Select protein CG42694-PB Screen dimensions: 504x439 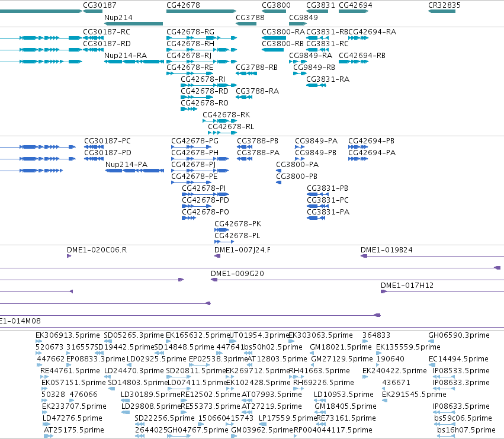click(371, 141)
